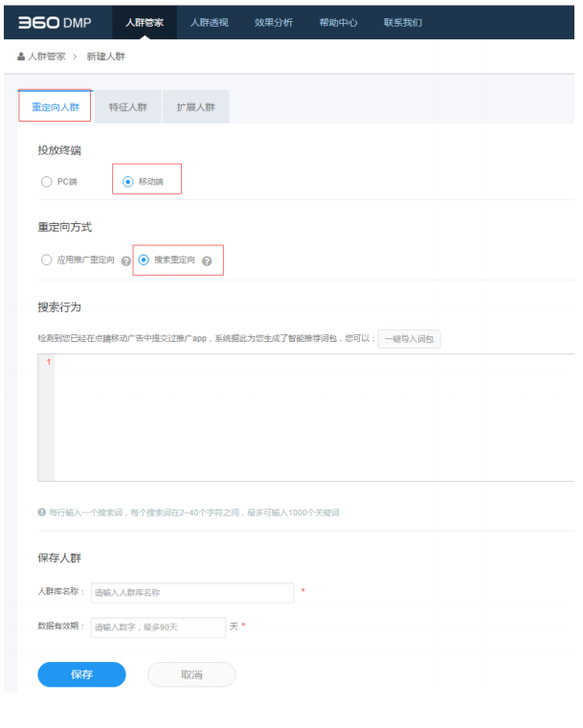The width and height of the screenshot is (583, 728).
Task: Click the blue 保存 button
Action: coord(81,674)
